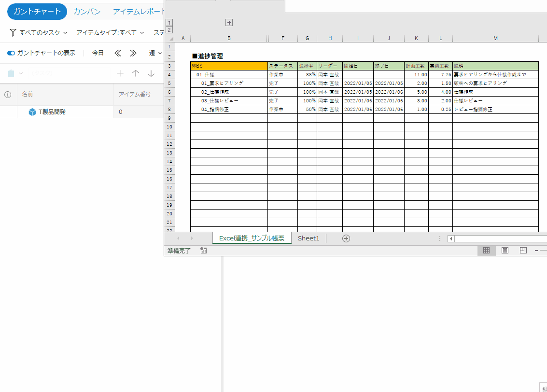
Task: Click outline level 1 button
Action: pos(169,22)
